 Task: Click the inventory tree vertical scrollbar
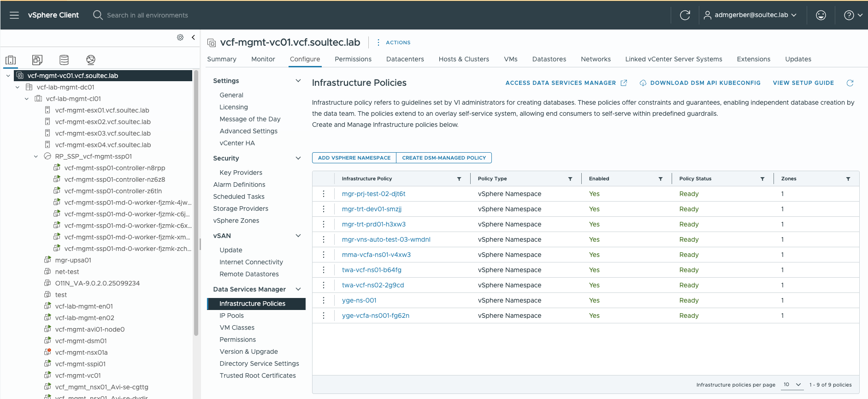tap(196, 203)
